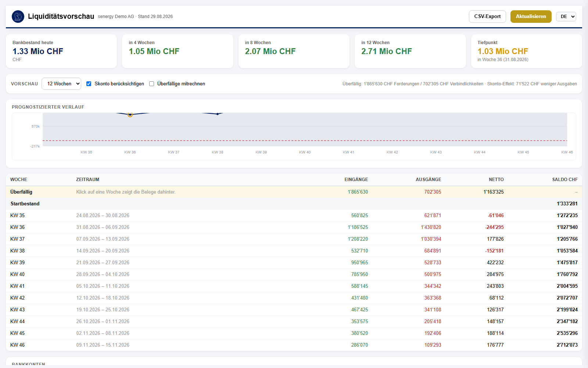Click the SALDO CHF column header

coord(565,180)
